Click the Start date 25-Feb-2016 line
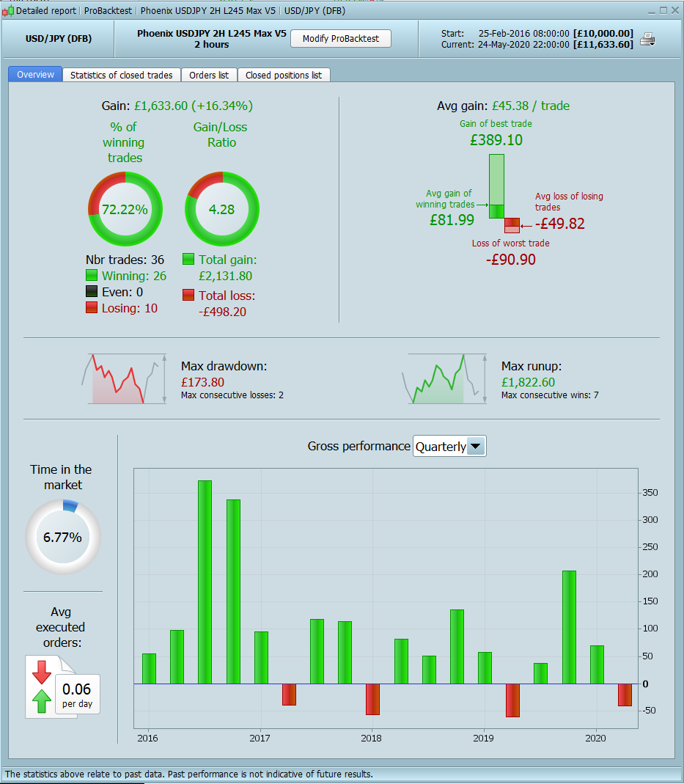This screenshot has height=784, width=684. (537, 33)
